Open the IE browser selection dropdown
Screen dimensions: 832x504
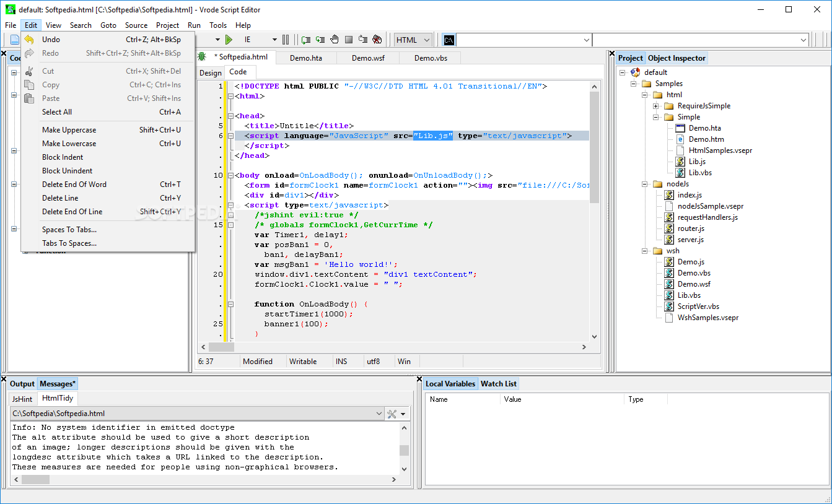coord(274,40)
